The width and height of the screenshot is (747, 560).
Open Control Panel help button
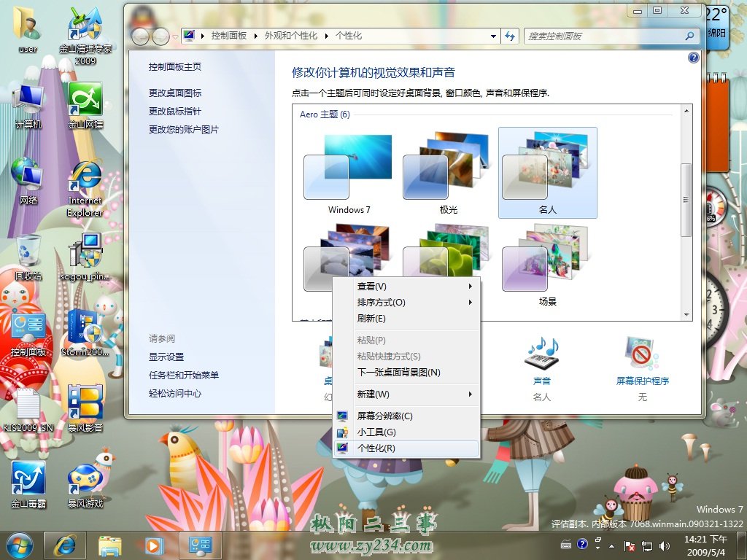694,58
